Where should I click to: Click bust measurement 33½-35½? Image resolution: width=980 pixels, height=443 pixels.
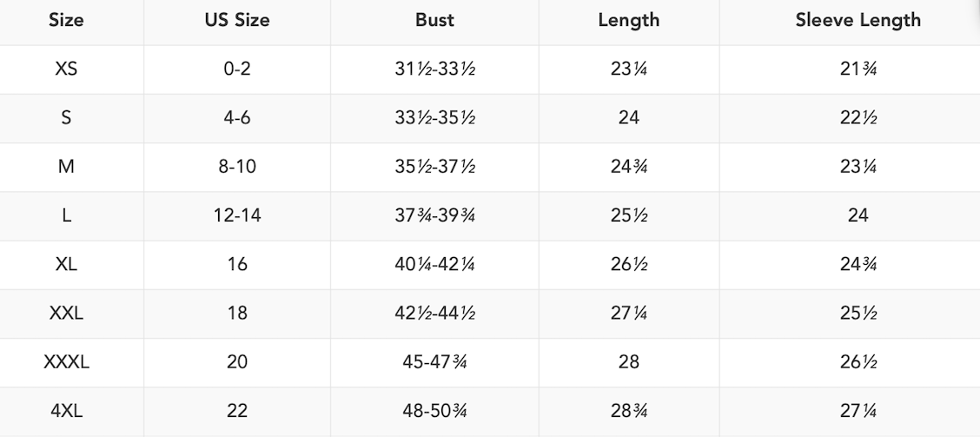coord(434,117)
